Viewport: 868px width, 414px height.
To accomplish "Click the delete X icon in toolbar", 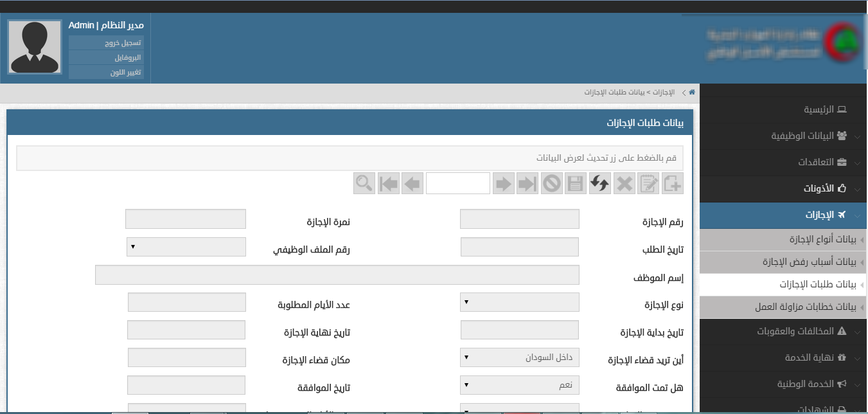I will click(x=624, y=184).
